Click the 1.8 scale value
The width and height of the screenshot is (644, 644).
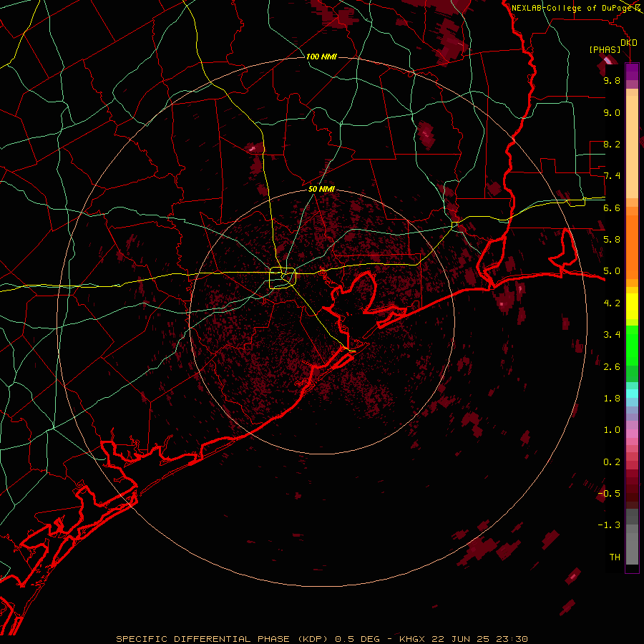coord(612,399)
